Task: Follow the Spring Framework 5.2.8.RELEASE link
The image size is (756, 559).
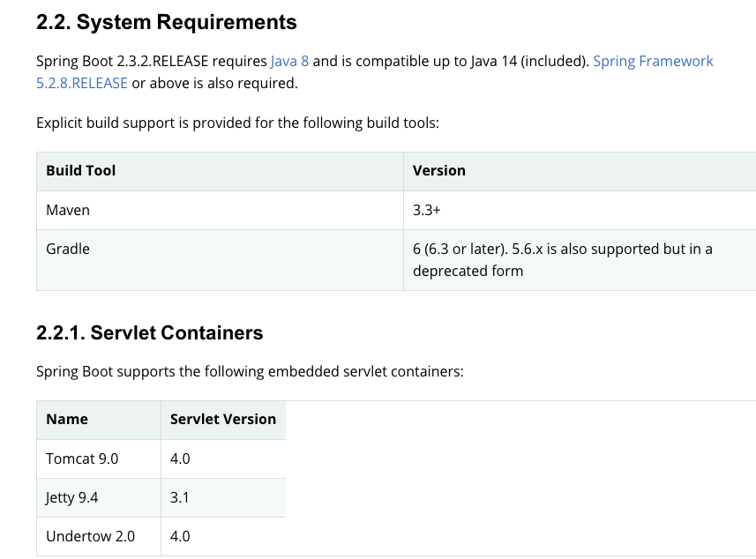Action: point(652,61)
